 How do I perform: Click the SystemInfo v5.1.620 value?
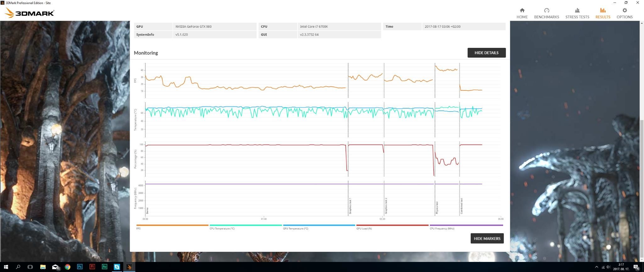[x=182, y=35]
